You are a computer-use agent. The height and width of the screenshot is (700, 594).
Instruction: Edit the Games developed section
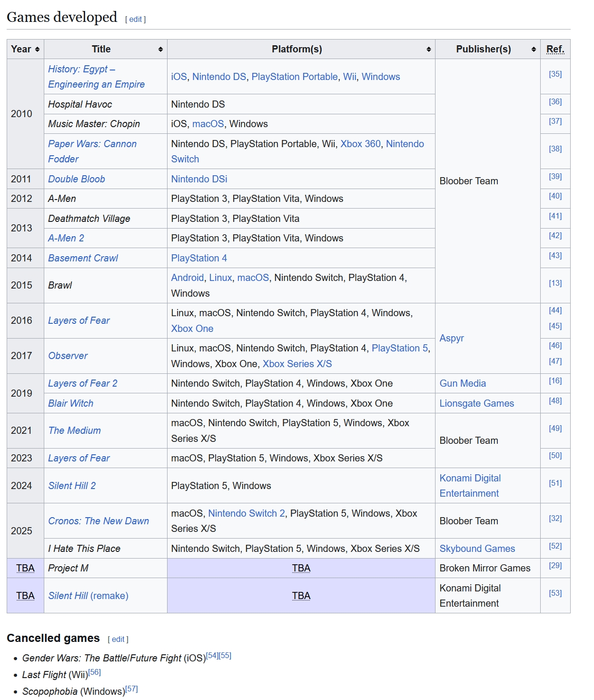(x=136, y=20)
